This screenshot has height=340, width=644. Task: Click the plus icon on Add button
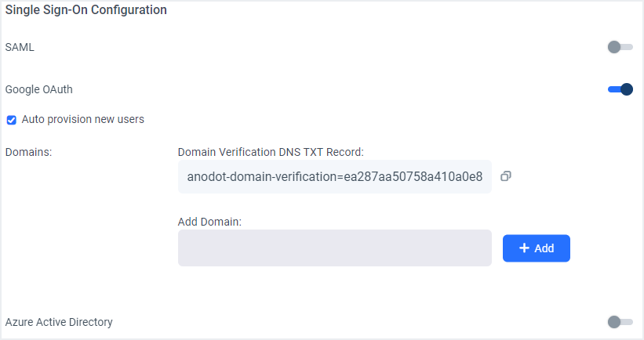524,248
